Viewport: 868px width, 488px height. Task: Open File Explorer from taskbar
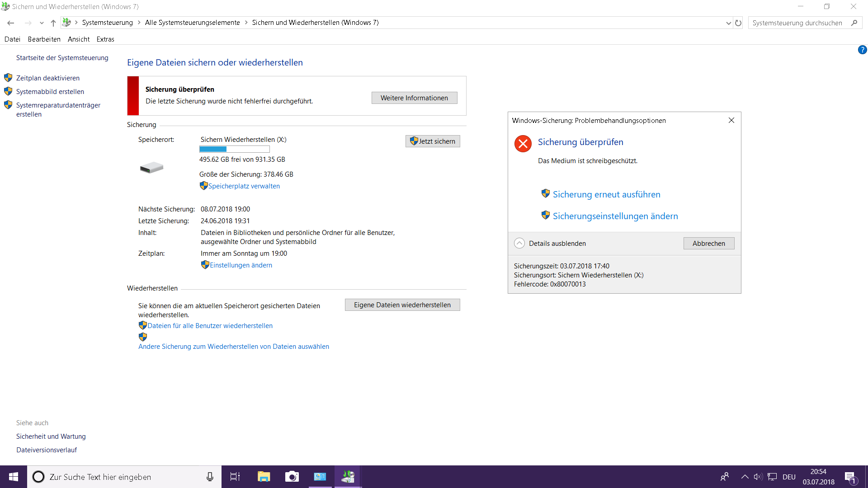264,477
